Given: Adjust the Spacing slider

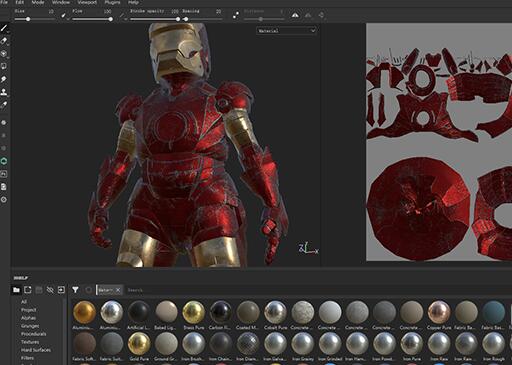Looking at the screenshot, I should coord(203,19).
